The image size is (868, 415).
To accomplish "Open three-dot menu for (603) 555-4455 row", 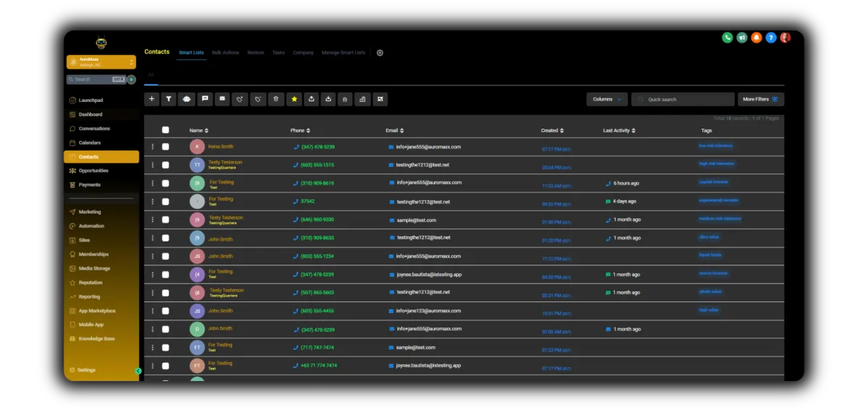I will click(x=153, y=311).
